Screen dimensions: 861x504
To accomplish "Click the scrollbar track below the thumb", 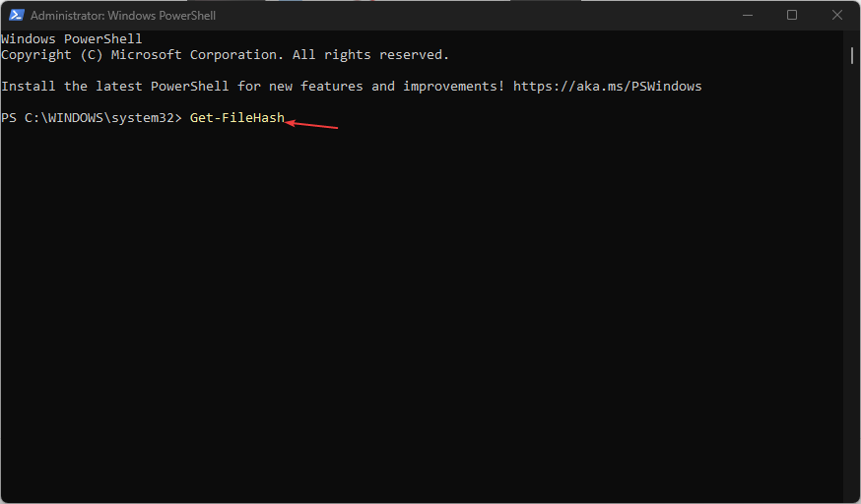I will 852,280.
